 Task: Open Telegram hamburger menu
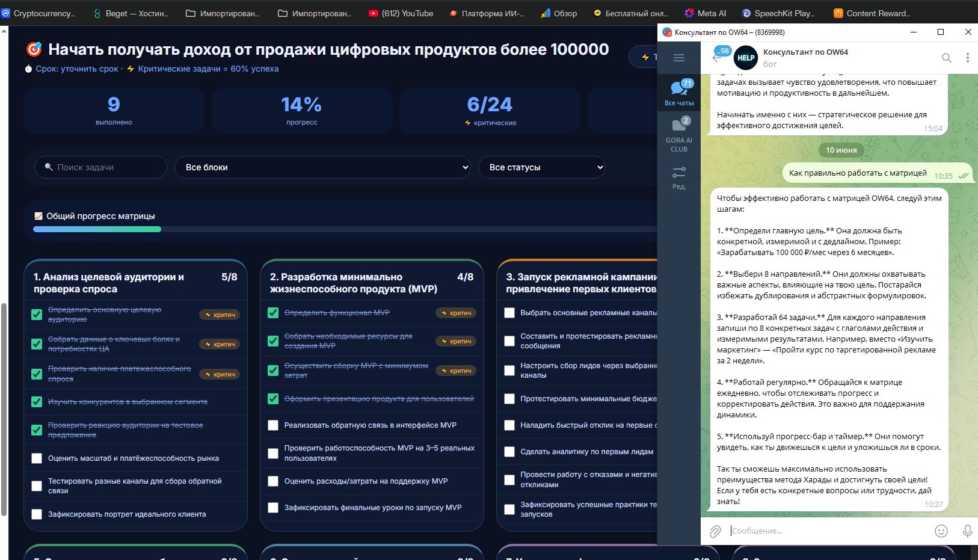(x=679, y=58)
